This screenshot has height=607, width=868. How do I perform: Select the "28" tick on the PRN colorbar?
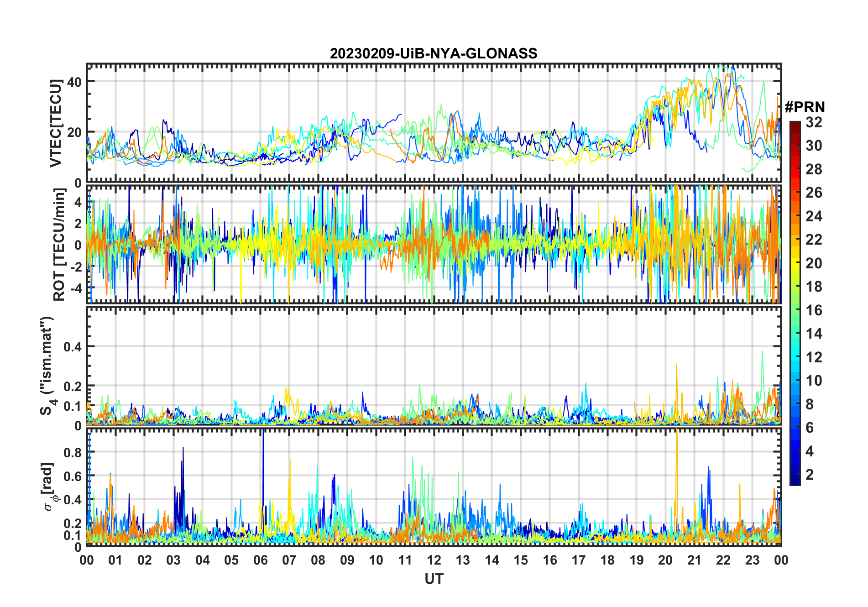click(814, 169)
